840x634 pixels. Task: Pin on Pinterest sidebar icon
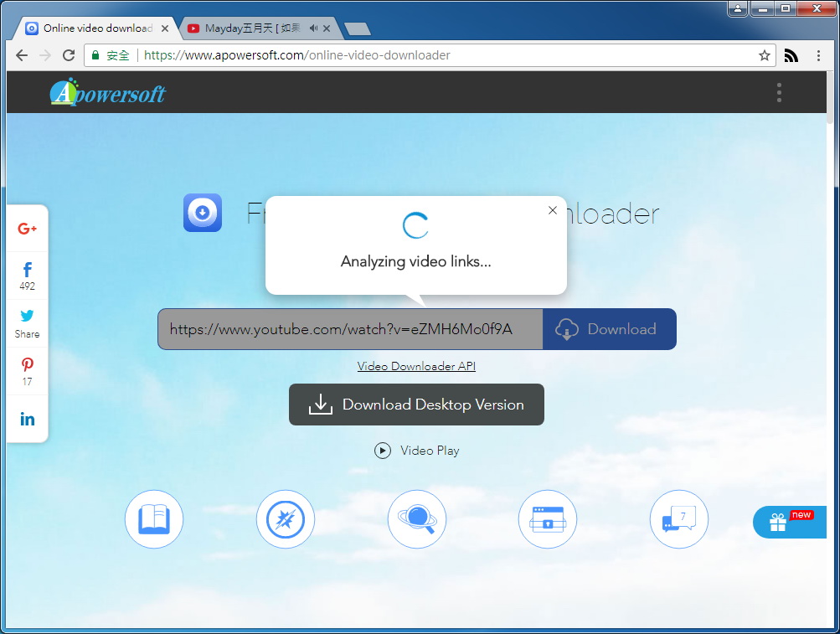coord(28,364)
